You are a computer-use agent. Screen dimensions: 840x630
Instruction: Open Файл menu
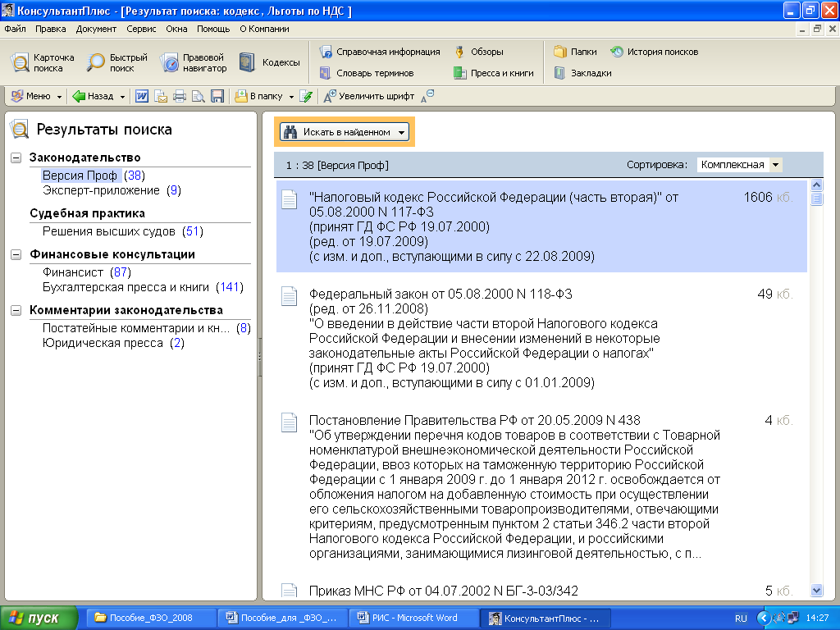pos(15,29)
